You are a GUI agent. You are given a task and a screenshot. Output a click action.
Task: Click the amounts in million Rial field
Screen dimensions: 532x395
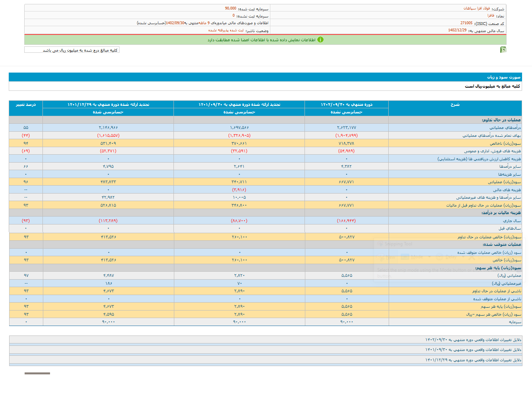click(x=72, y=50)
